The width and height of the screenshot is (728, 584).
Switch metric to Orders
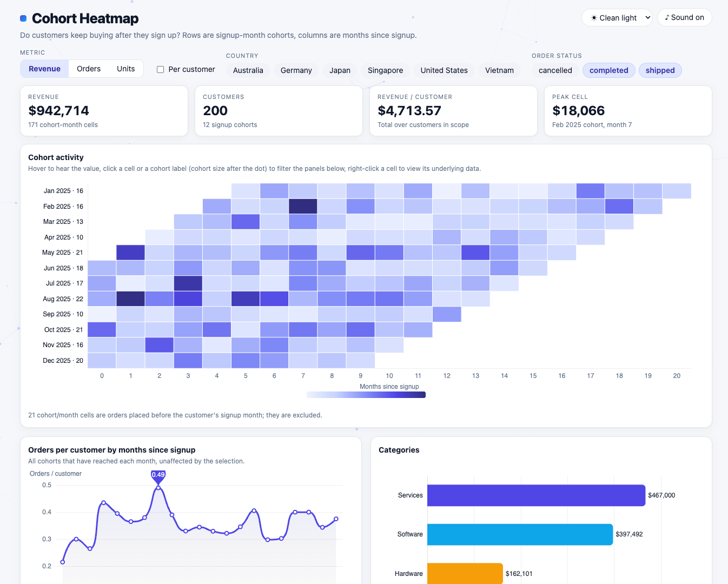pyautogui.click(x=89, y=69)
